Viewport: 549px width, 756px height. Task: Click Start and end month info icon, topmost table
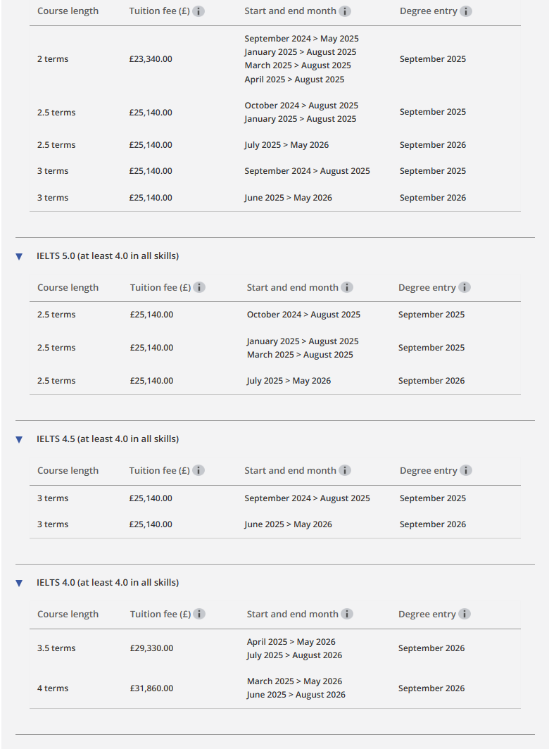click(x=345, y=11)
